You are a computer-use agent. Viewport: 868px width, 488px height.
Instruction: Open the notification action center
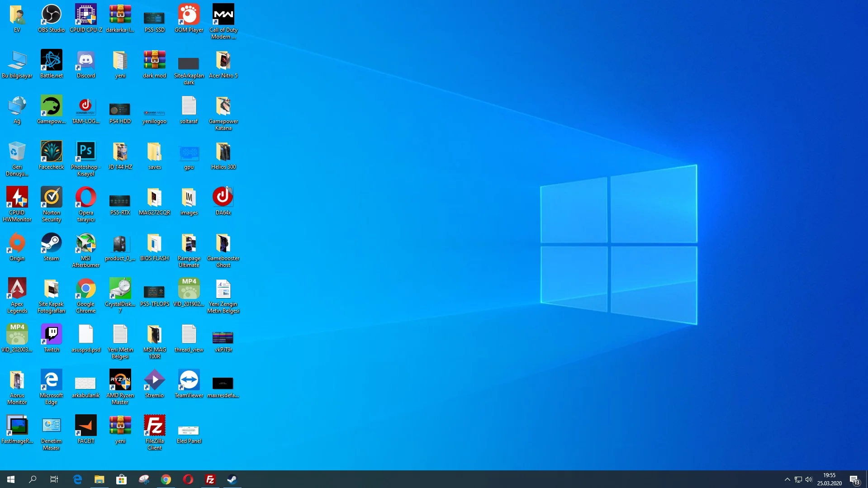tap(854, 479)
